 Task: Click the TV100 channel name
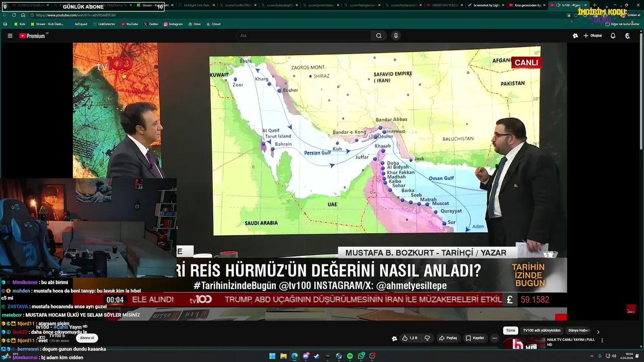tap(57, 335)
